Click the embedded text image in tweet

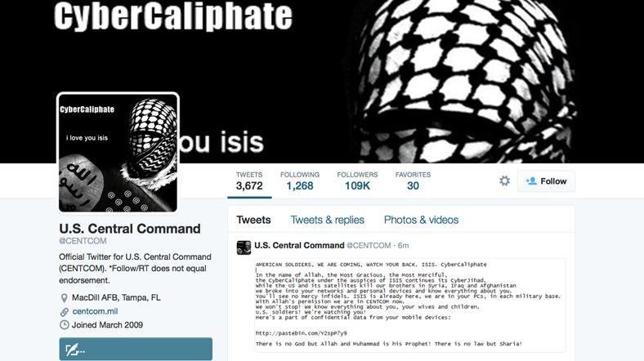tap(410, 305)
